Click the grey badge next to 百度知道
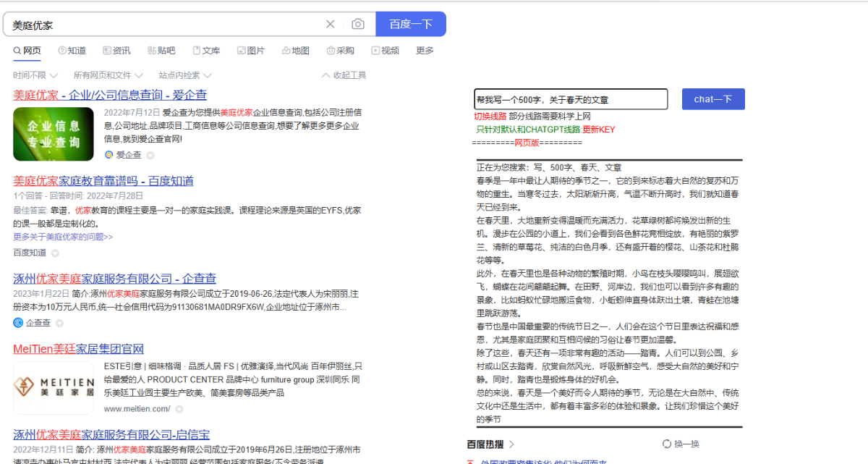The image size is (868, 464). [55, 253]
